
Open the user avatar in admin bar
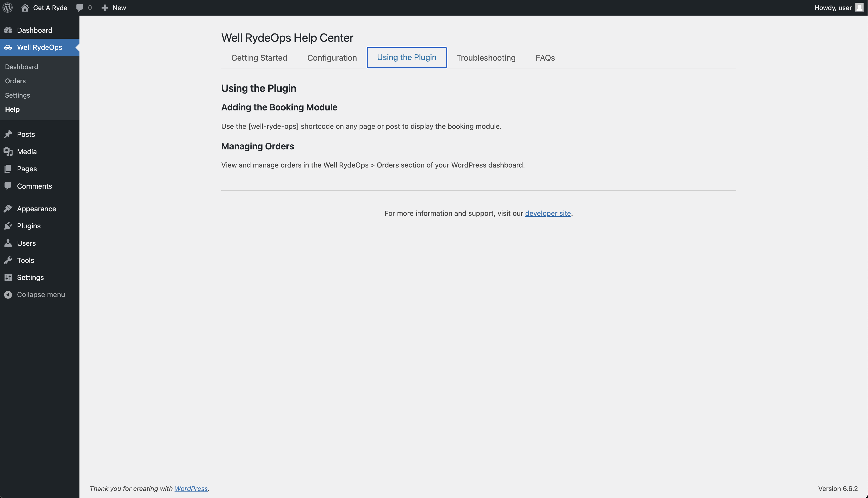[x=859, y=8]
